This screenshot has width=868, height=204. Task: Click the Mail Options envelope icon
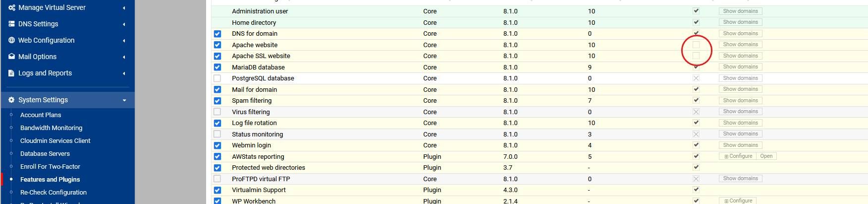coord(11,57)
